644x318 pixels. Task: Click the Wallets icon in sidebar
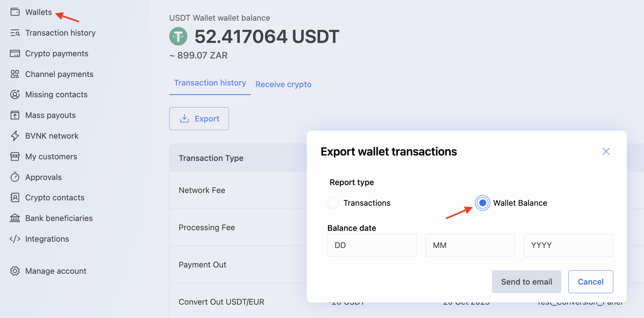click(x=15, y=12)
